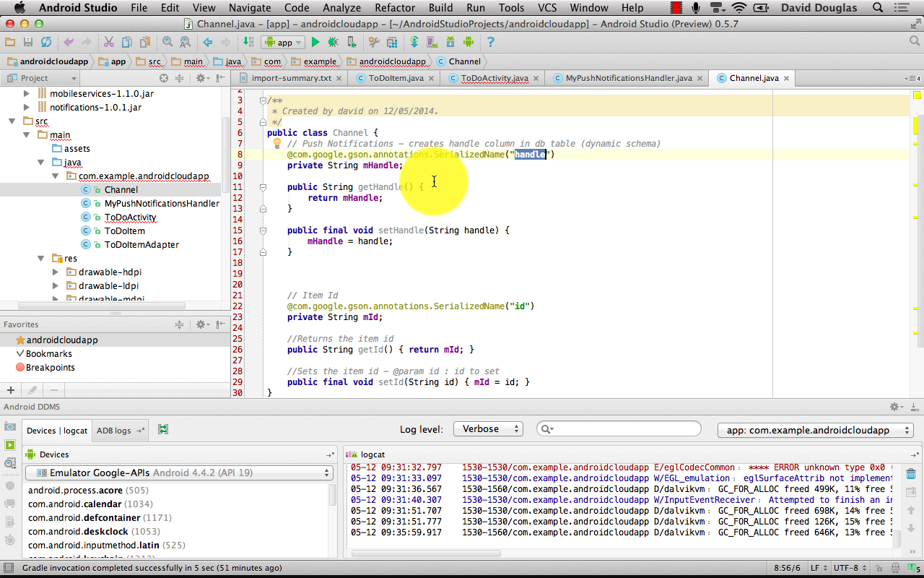Click the intention lightbulb in the editor
This screenshot has width=924, height=578.
click(x=276, y=144)
